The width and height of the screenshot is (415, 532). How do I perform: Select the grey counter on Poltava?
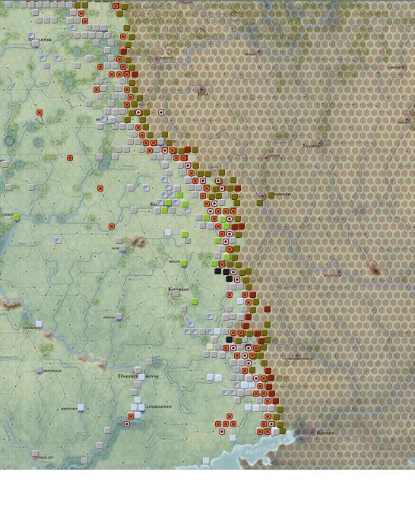coord(119,317)
